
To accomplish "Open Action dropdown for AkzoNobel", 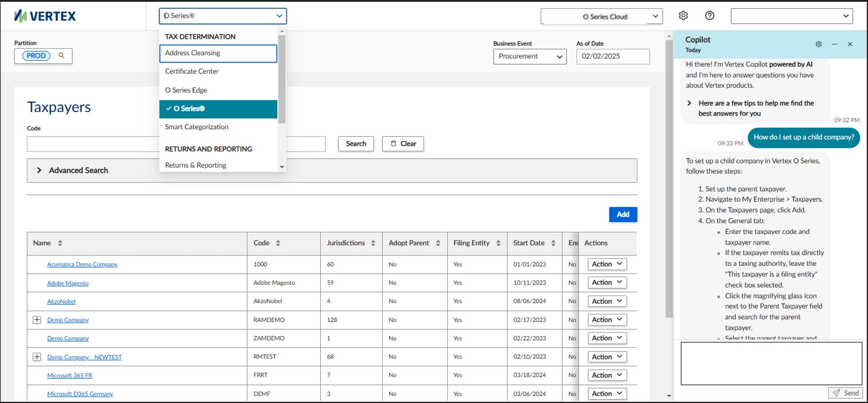I will point(607,301).
